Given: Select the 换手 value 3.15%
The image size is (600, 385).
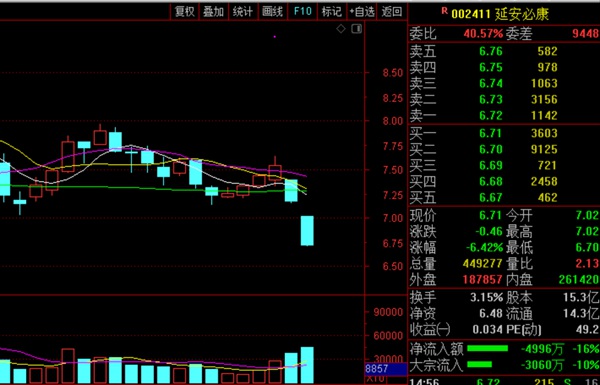Looking at the screenshot, I should tap(486, 297).
